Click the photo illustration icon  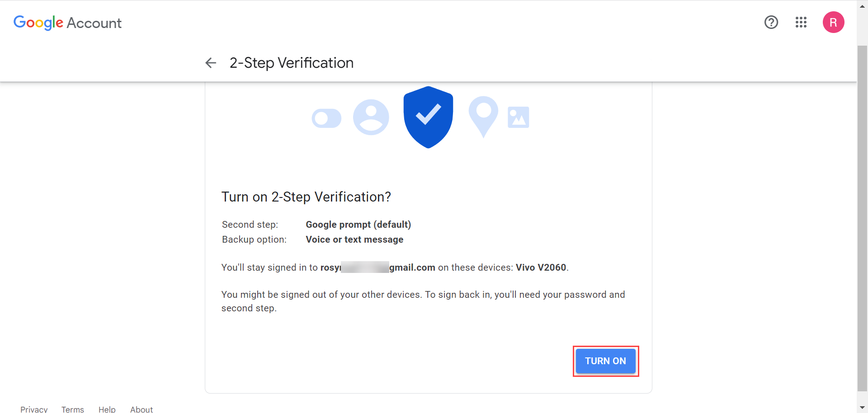518,117
